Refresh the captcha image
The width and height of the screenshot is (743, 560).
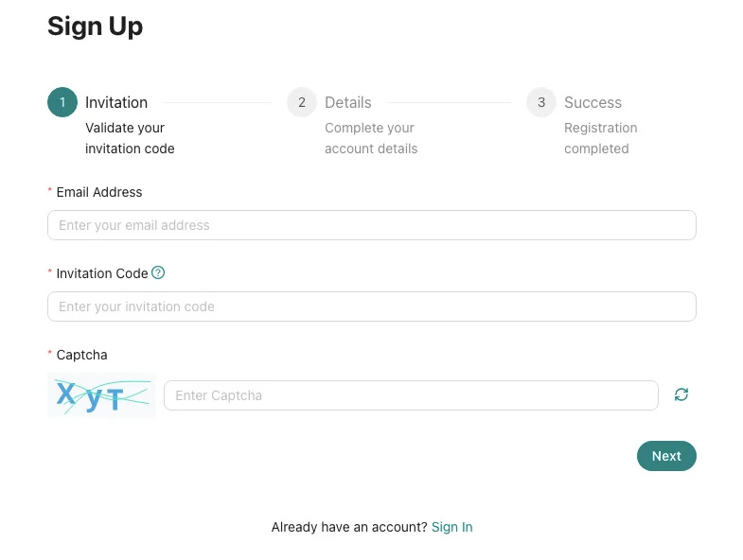pyautogui.click(x=681, y=394)
